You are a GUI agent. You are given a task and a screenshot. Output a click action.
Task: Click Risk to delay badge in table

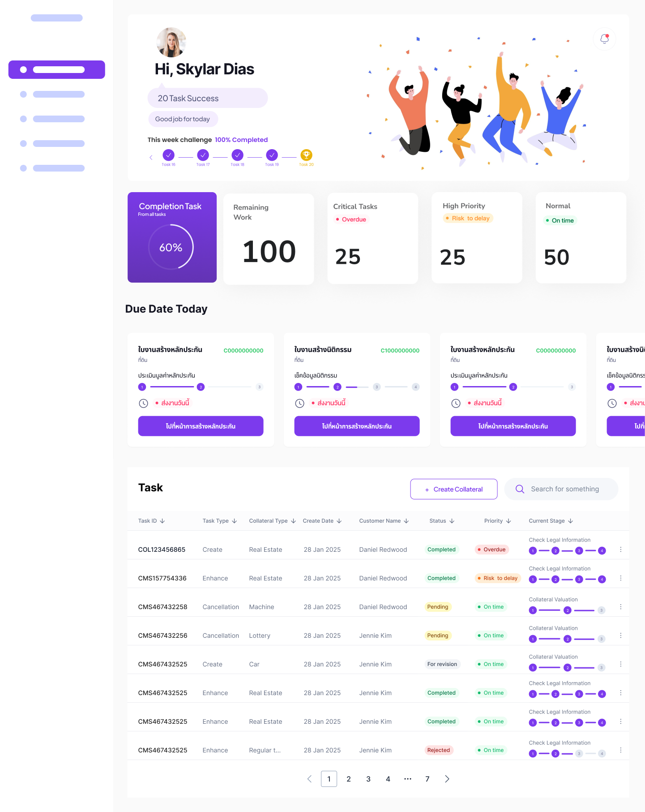[498, 578]
